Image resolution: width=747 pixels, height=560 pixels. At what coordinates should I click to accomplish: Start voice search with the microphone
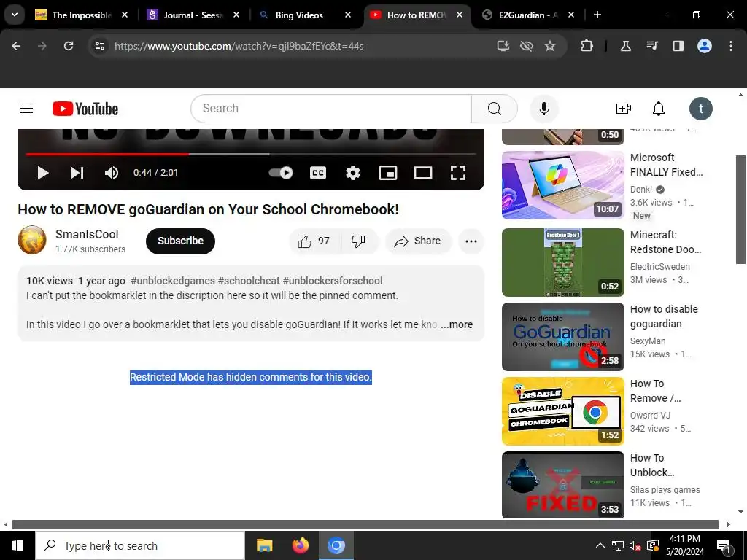click(543, 109)
